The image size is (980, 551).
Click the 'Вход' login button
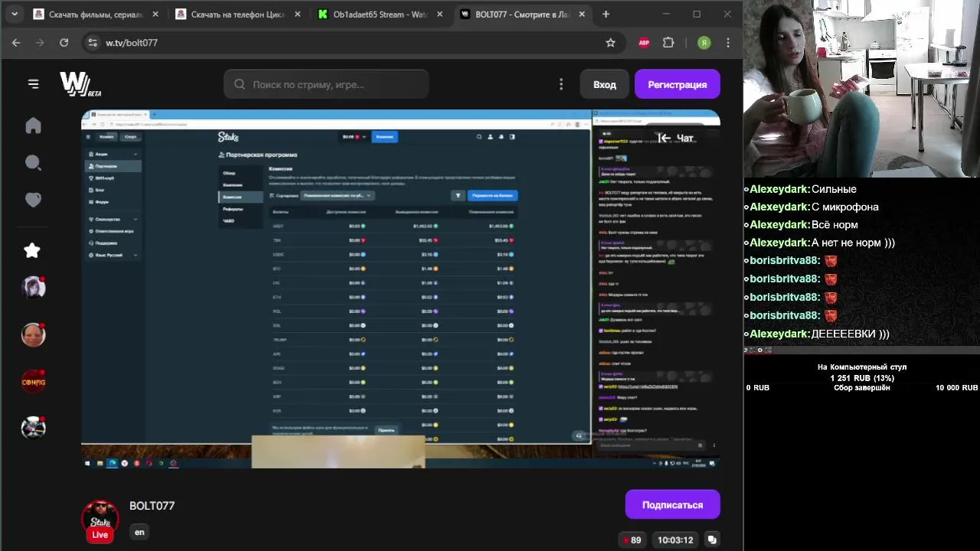604,84
